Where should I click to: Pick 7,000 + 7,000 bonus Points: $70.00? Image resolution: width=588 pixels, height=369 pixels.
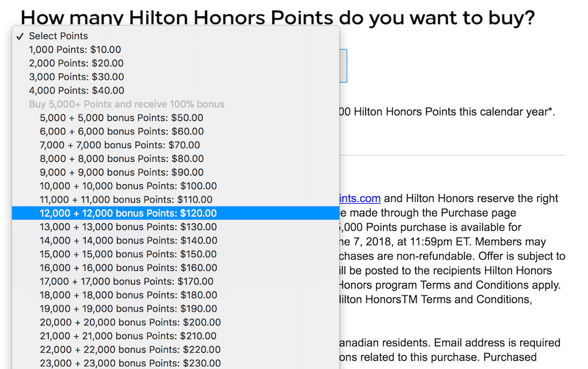pyautogui.click(x=120, y=145)
